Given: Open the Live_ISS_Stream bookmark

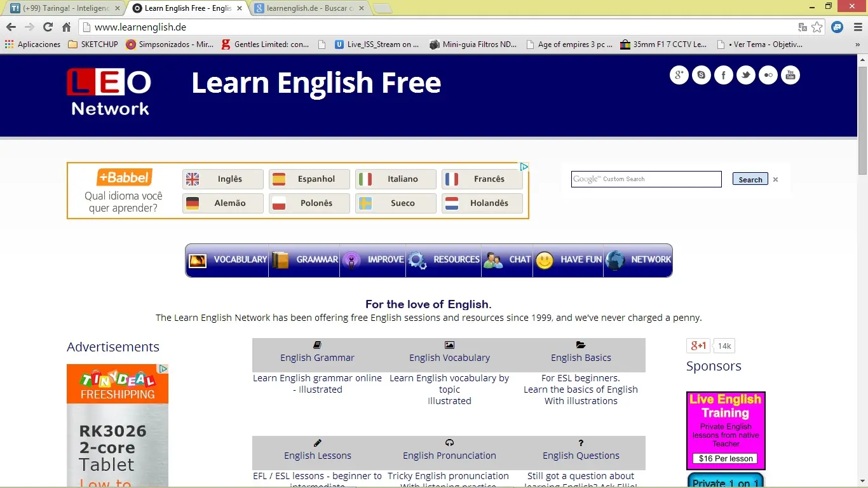Looking at the screenshot, I should 377,44.
